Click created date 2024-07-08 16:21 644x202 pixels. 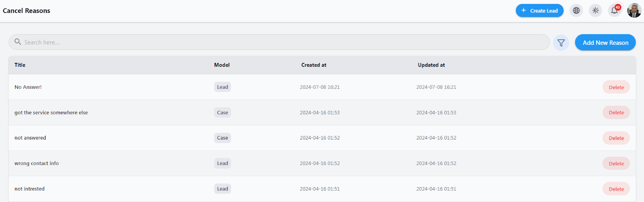(x=320, y=87)
